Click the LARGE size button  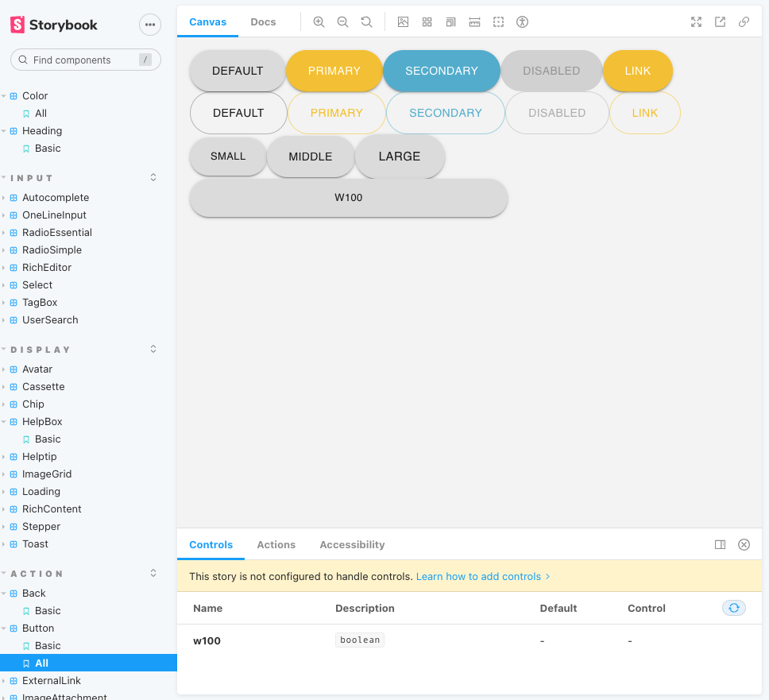pos(400,157)
